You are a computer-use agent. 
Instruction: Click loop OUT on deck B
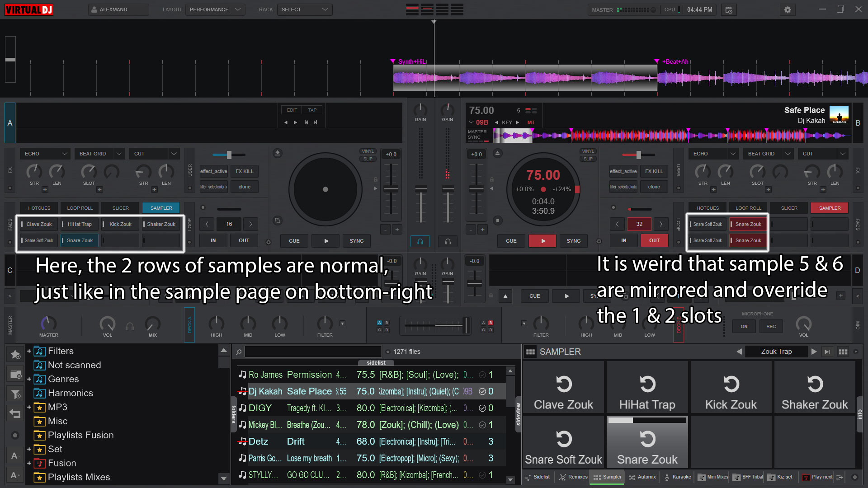tap(654, 240)
